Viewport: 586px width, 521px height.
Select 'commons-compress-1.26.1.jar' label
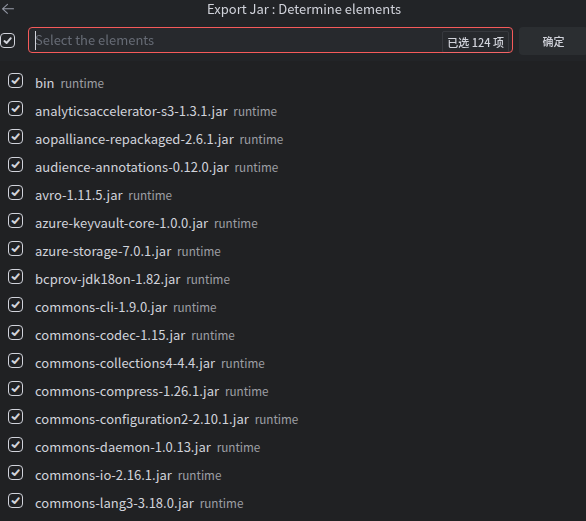tap(127, 392)
